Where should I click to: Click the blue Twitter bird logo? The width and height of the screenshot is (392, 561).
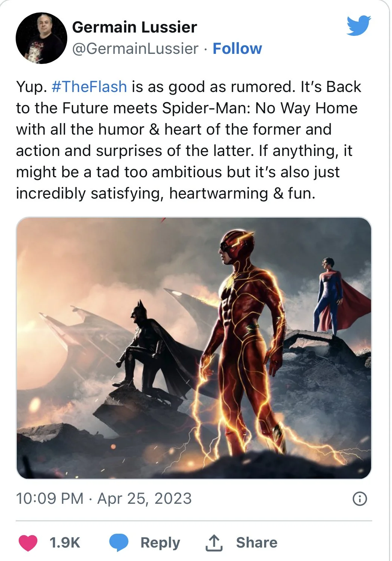(x=358, y=26)
